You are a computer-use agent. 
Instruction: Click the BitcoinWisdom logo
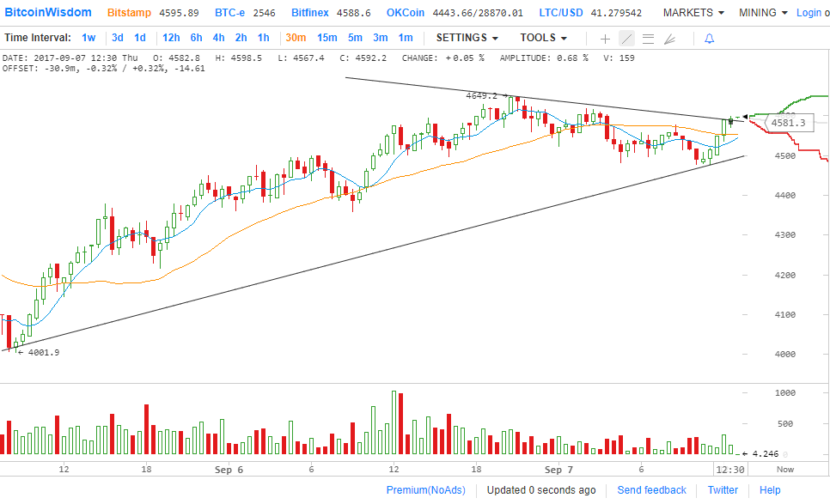point(47,13)
